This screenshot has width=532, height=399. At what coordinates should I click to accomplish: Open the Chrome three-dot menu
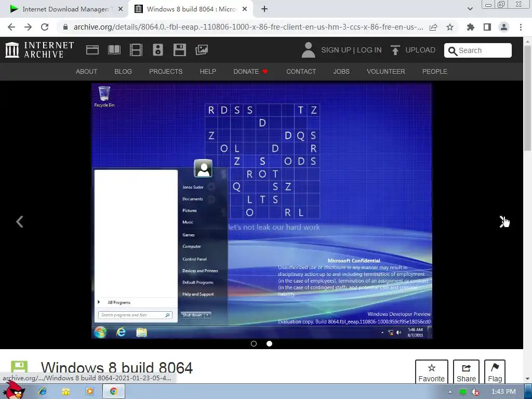point(521,27)
